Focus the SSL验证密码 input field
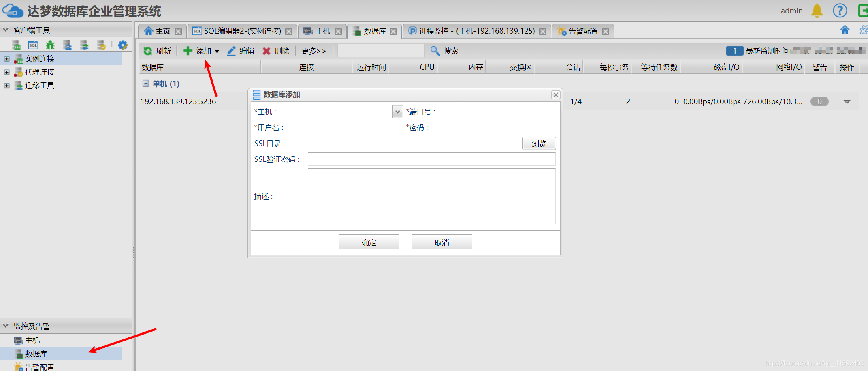 pos(432,159)
